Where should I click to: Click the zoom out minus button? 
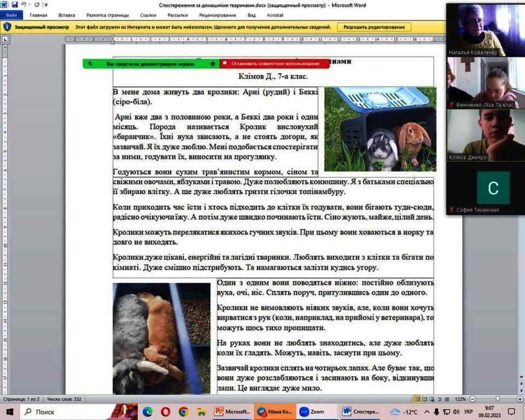pos(473,399)
